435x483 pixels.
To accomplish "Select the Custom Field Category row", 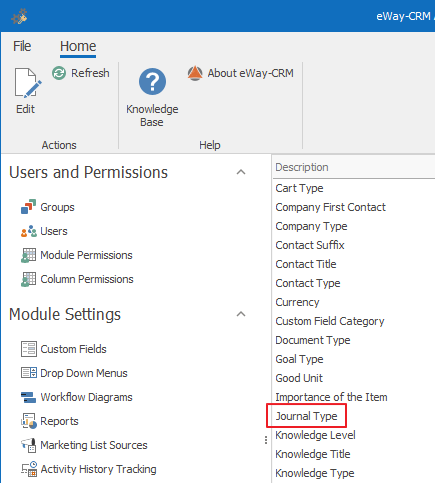I will (x=353, y=321).
